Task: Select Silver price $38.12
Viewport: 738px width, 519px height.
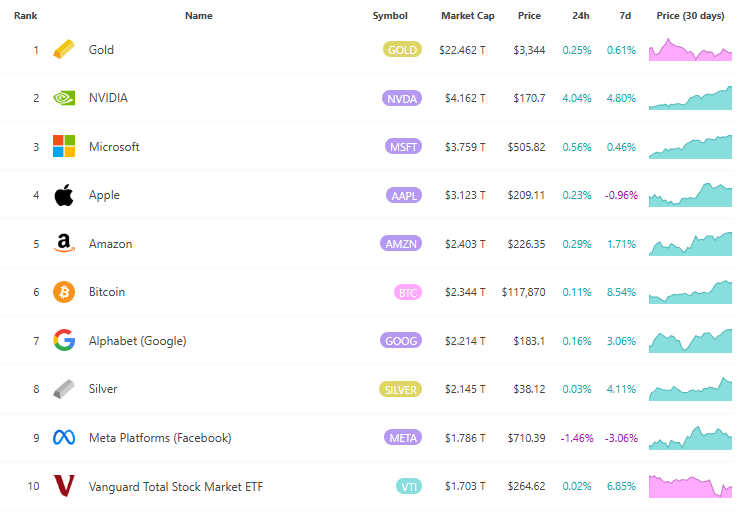Action: click(529, 389)
